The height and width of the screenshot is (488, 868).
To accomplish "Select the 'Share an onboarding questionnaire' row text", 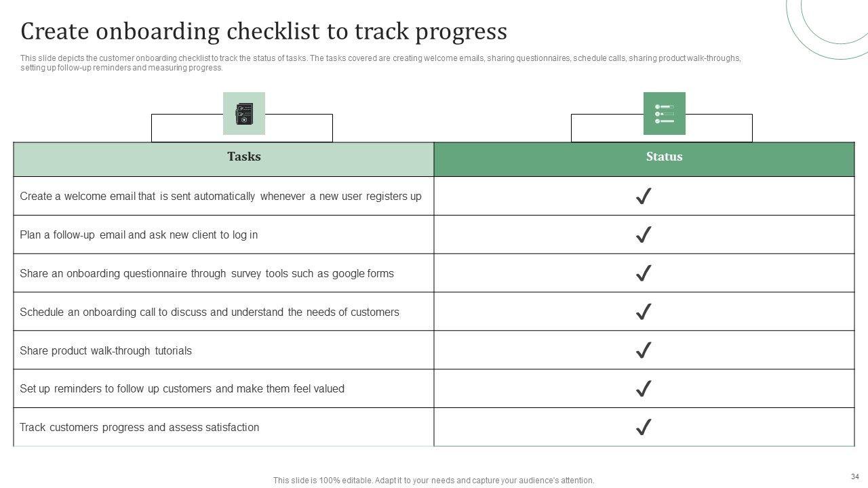I will 207,274.
